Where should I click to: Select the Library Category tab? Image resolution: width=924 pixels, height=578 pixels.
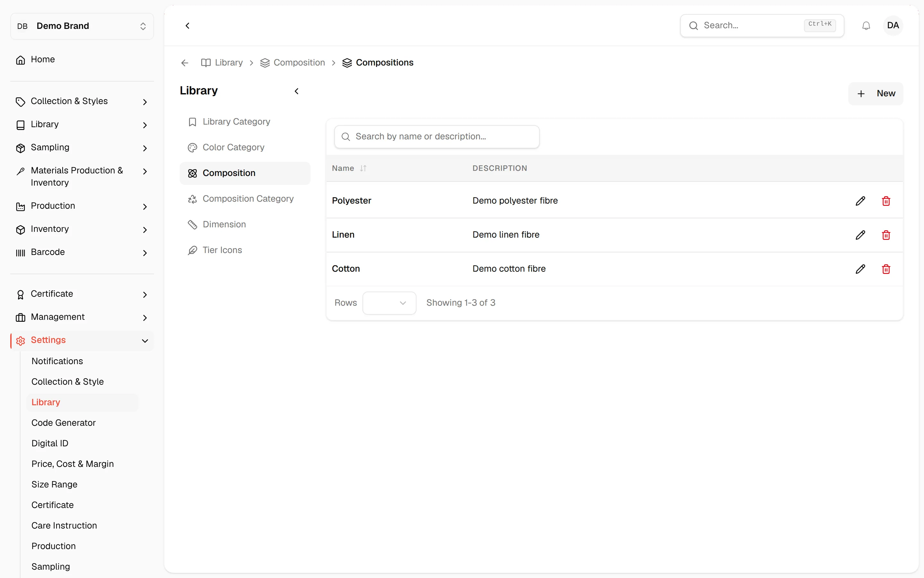point(245,122)
